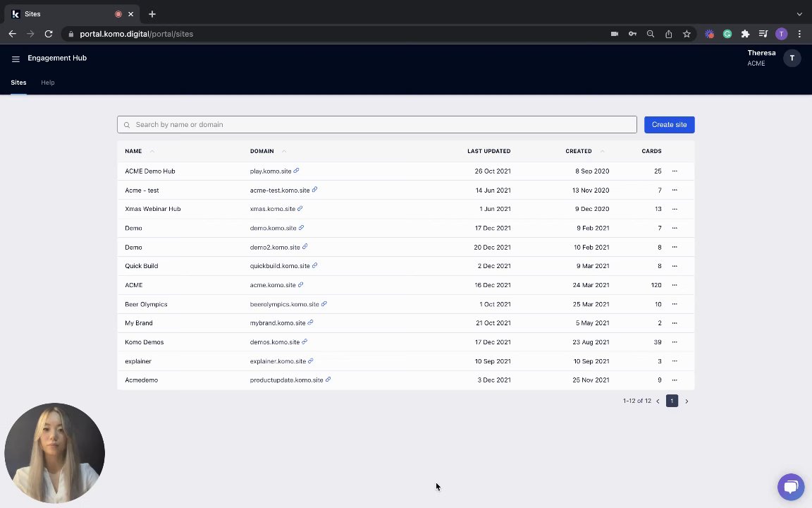The height and width of the screenshot is (508, 812).
Task: Open link icon next to acme-test.komo.site
Action: click(314, 190)
